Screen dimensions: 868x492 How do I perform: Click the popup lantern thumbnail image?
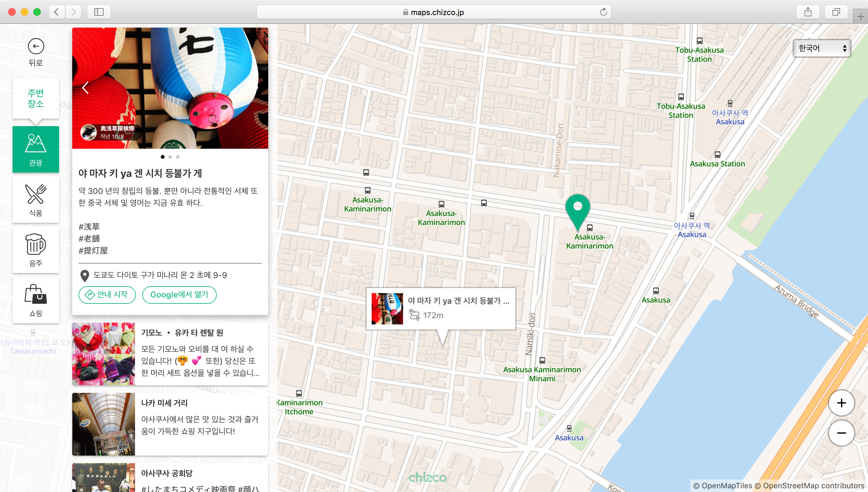[x=387, y=308]
